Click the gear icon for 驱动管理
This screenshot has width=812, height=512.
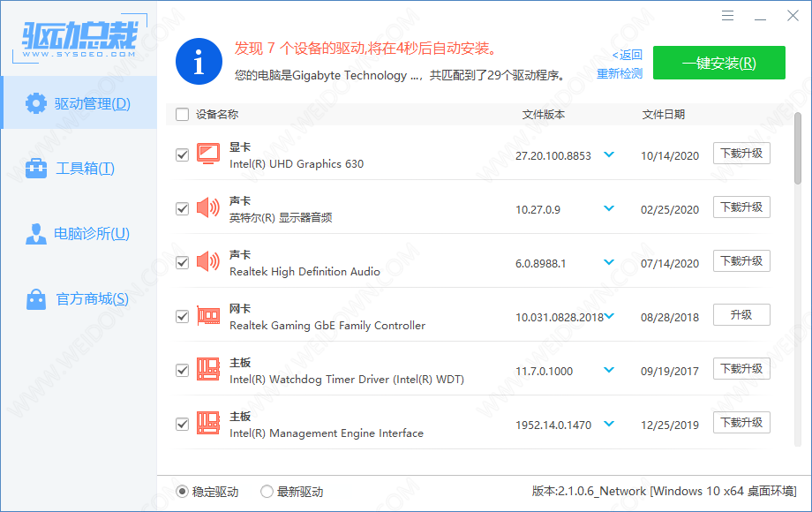click(x=35, y=103)
